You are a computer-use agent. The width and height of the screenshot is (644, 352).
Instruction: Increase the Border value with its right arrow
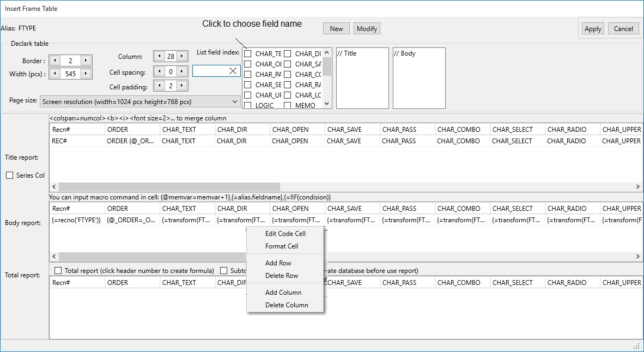[87, 60]
